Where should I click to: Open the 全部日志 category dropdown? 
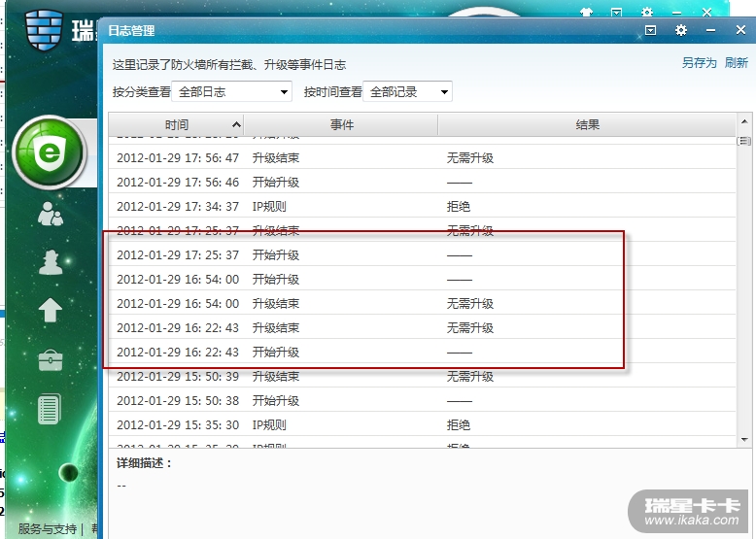click(x=232, y=91)
